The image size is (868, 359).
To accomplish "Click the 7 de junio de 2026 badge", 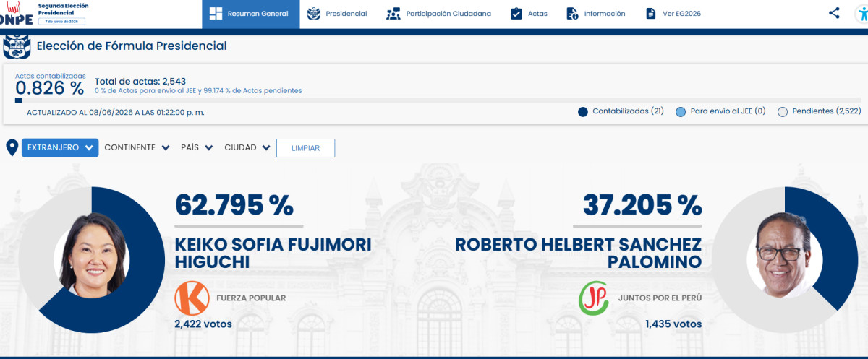I will (x=61, y=22).
